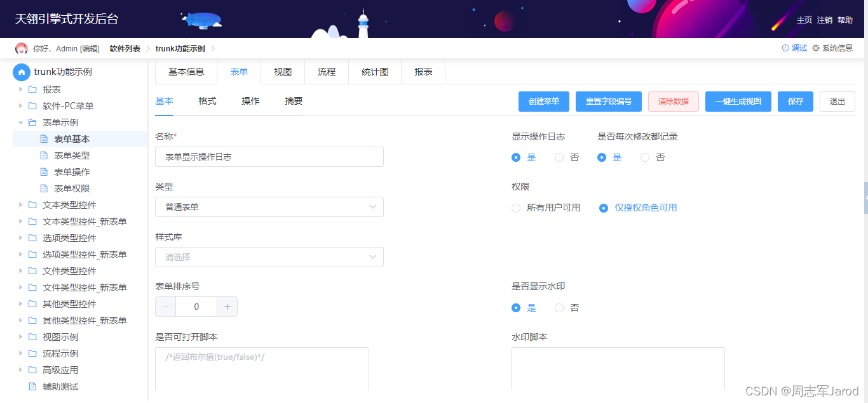Select 否 for 是否每次修改都记录
The width and height of the screenshot is (868, 403).
(645, 157)
